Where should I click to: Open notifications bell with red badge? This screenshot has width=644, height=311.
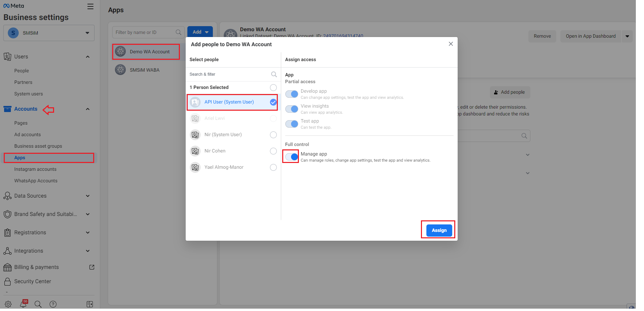coord(23,304)
